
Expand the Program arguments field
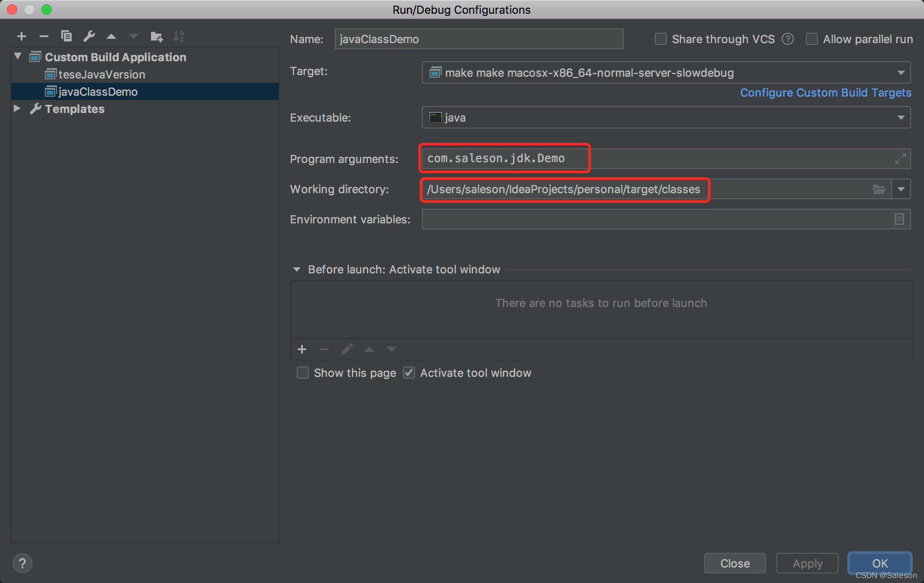point(900,159)
